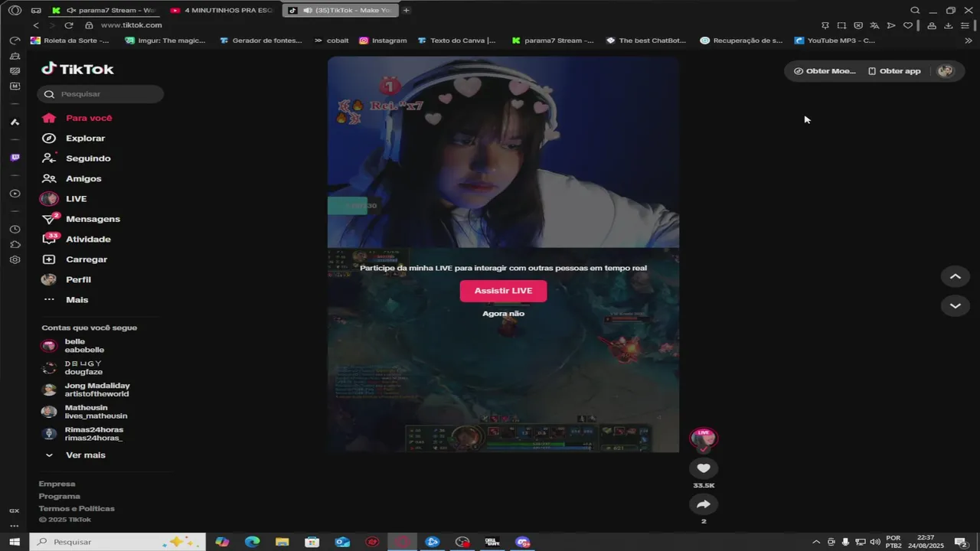Open the Carregar upload page
The height and width of the screenshot is (551, 980).
[75, 259]
